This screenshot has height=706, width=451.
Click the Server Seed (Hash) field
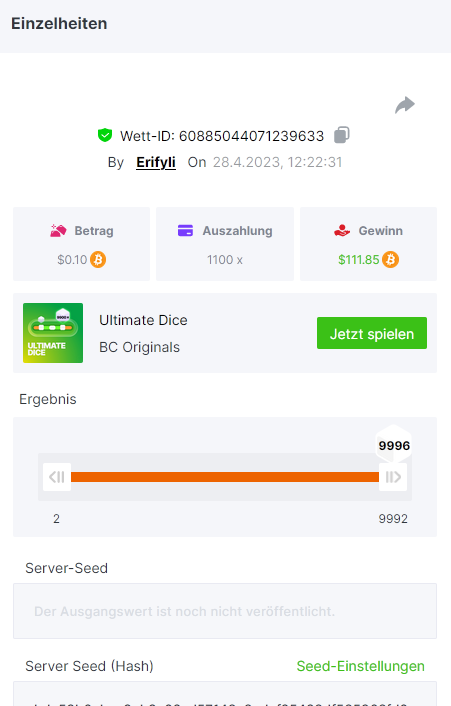tap(225, 693)
